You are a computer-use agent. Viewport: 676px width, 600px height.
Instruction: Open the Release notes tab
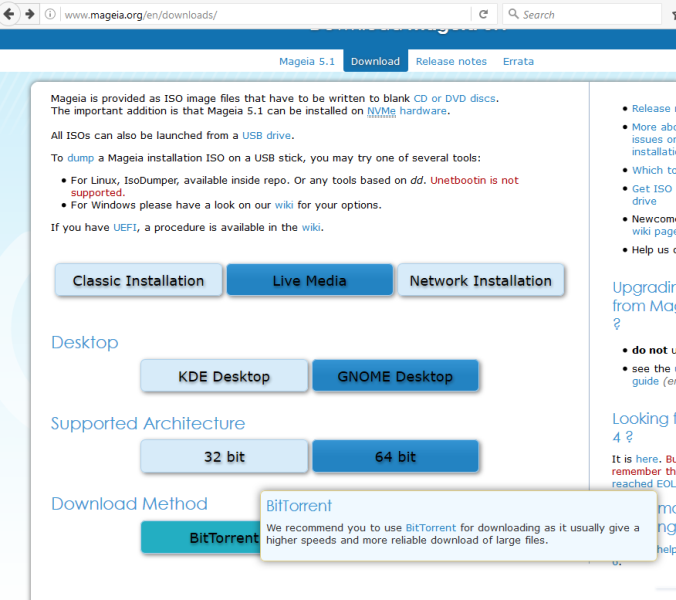451,61
